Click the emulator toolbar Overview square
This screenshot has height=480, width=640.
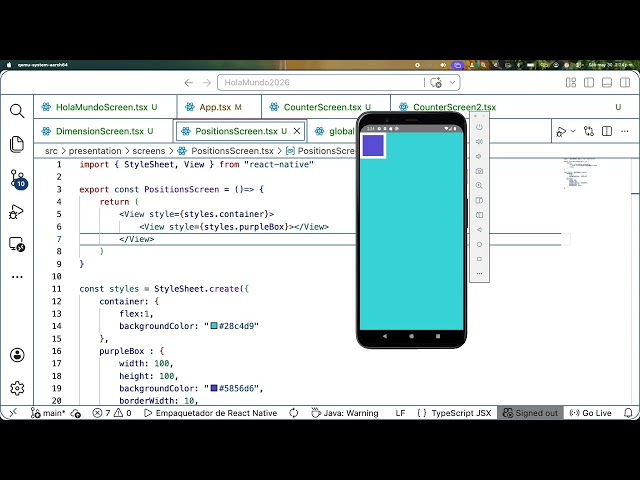click(479, 259)
